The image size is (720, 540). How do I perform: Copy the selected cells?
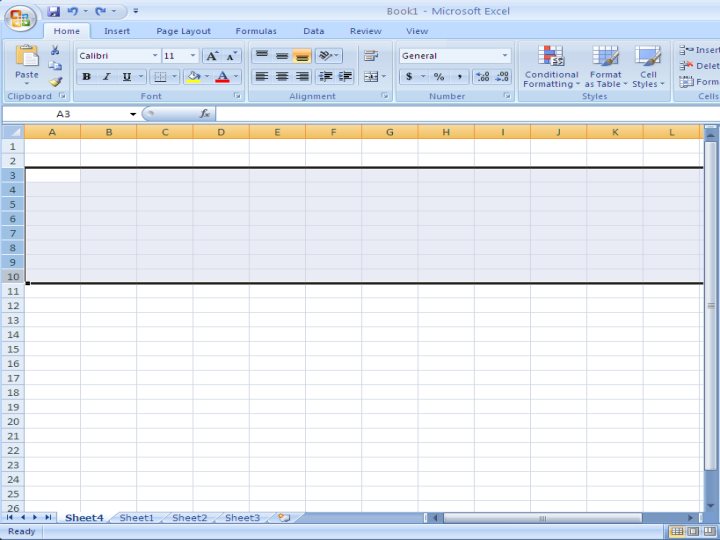[x=55, y=66]
